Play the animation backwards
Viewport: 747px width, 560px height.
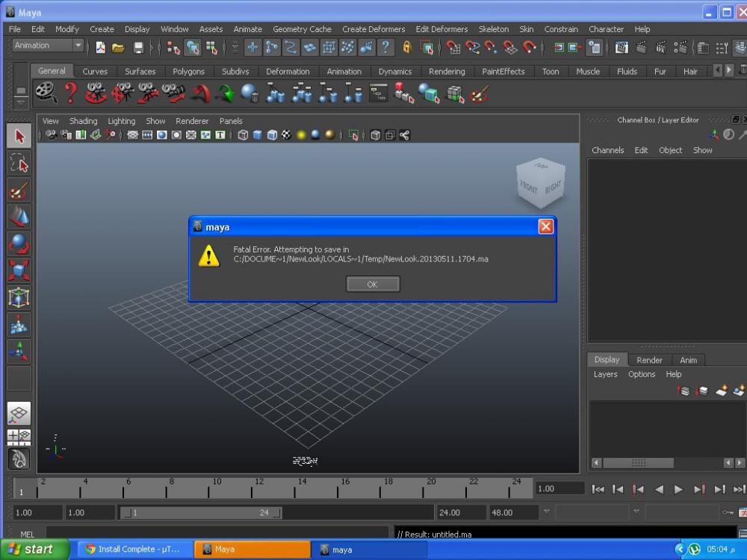(x=659, y=489)
